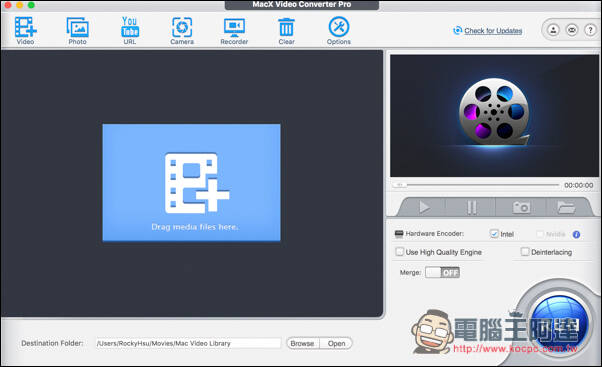Clear the file list with the trash icon
This screenshot has width=602, height=367.
click(x=286, y=31)
